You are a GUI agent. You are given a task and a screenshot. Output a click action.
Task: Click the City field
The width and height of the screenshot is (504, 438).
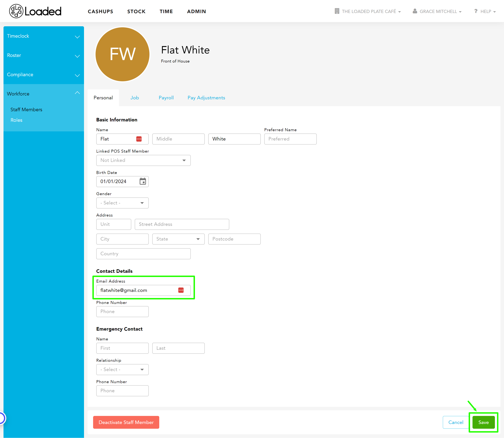pos(122,239)
